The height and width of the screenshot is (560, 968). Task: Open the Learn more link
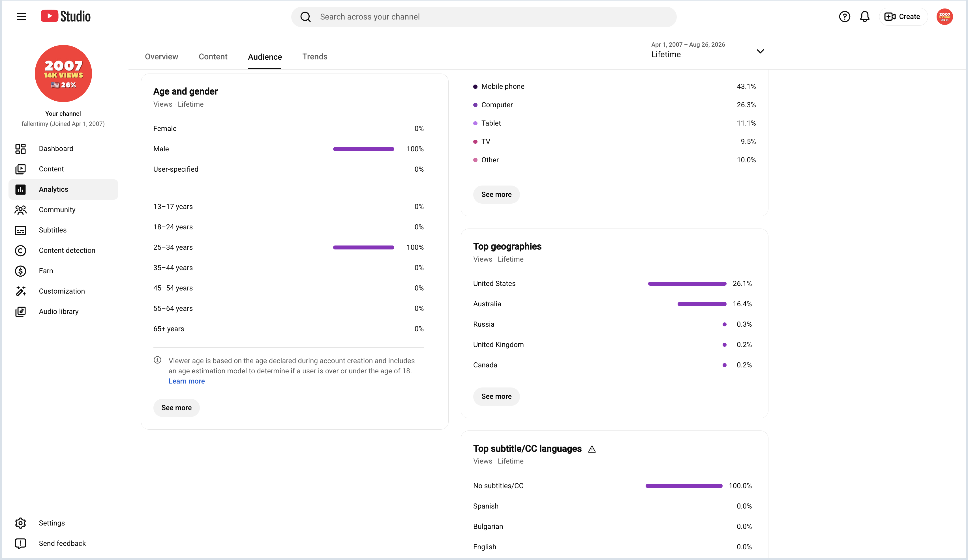pyautogui.click(x=187, y=381)
